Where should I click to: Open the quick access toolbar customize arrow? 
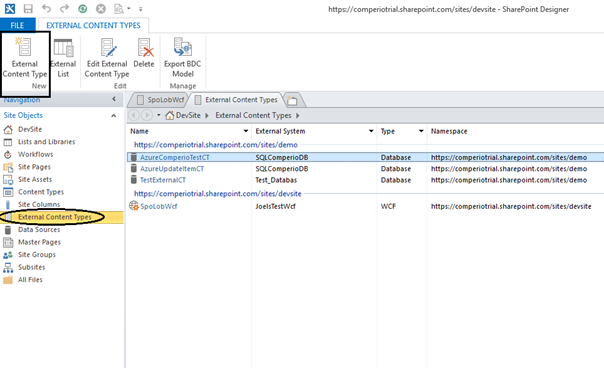pos(141,9)
